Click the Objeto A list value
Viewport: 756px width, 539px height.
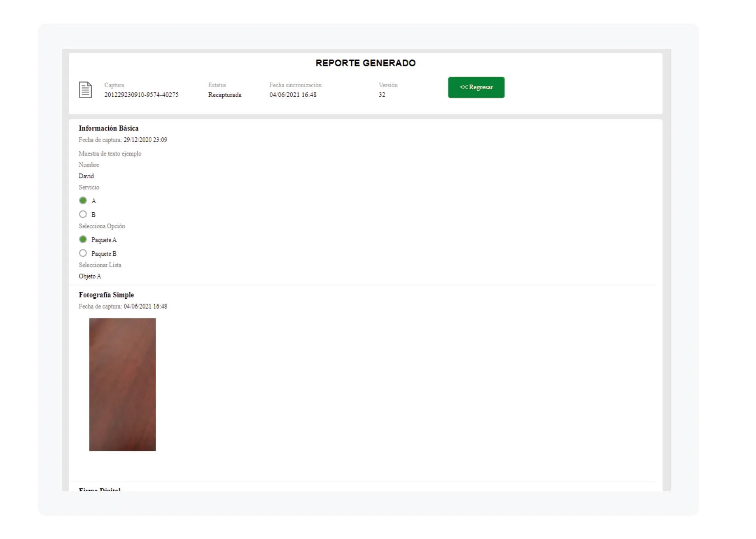tap(90, 276)
